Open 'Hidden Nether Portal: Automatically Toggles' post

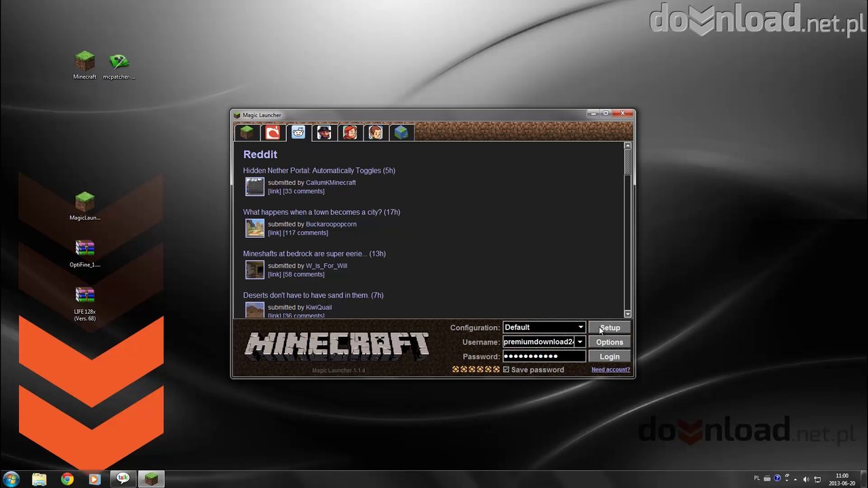[319, 171]
